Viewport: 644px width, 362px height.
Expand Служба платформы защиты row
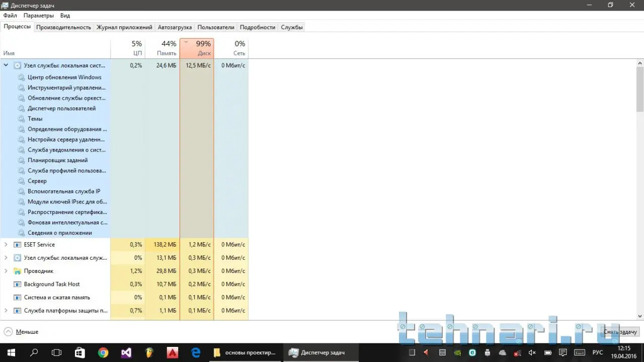click(x=6, y=311)
